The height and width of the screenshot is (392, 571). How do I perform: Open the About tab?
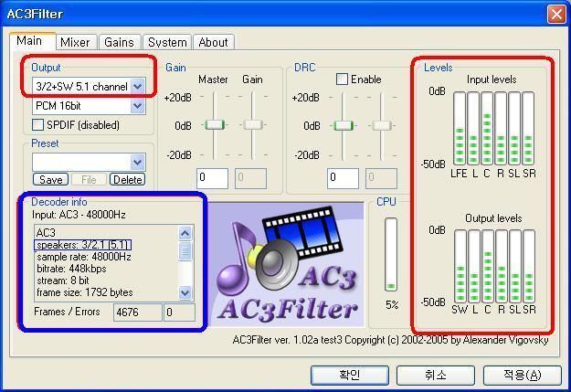[x=214, y=42]
